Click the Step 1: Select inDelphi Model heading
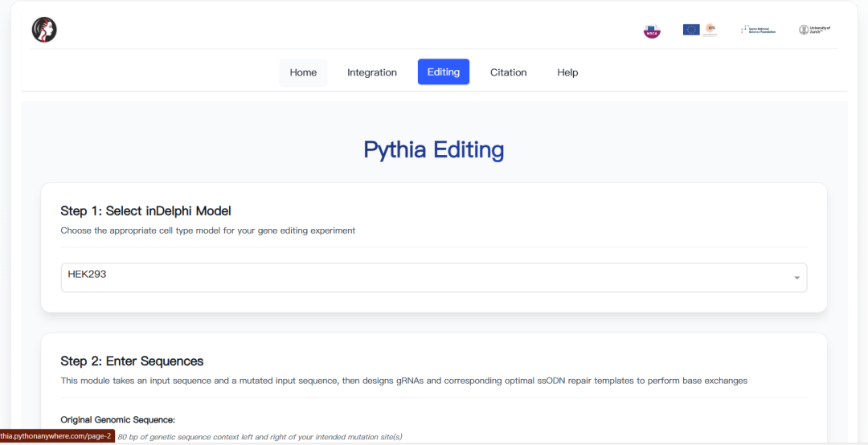This screenshot has width=868, height=445. (145, 211)
